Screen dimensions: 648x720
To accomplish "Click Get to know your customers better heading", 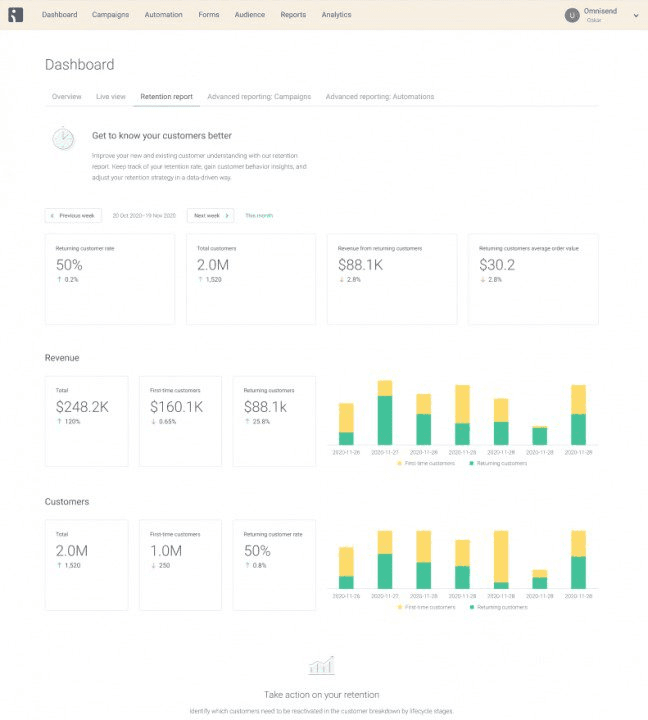I will tap(162, 135).
